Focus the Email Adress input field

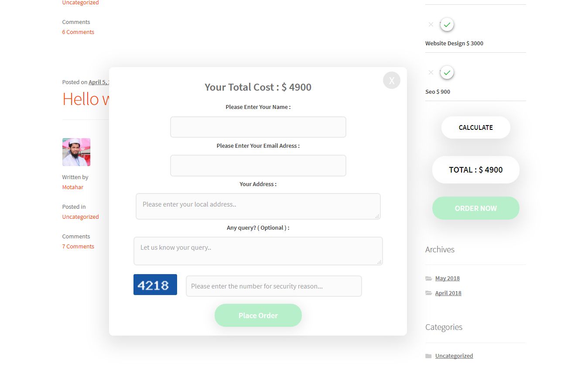pos(258,166)
